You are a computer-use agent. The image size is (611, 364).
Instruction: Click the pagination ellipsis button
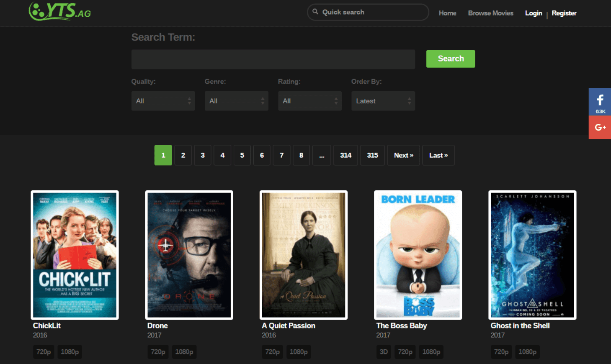tap(322, 155)
